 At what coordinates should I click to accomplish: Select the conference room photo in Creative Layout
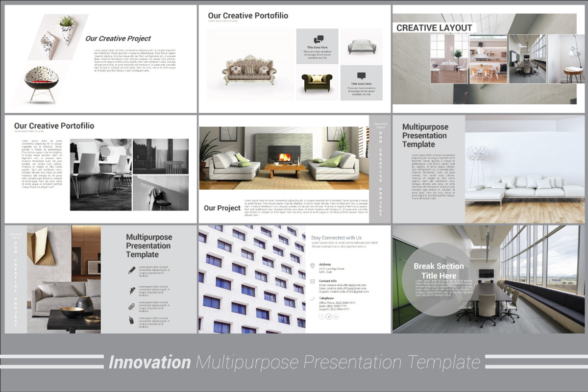click(x=527, y=59)
